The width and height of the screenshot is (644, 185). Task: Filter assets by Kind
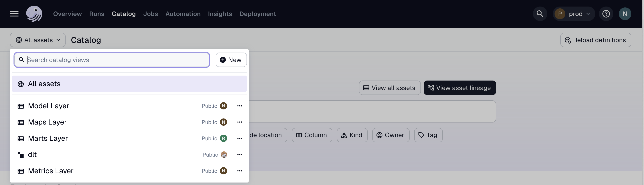point(352,135)
